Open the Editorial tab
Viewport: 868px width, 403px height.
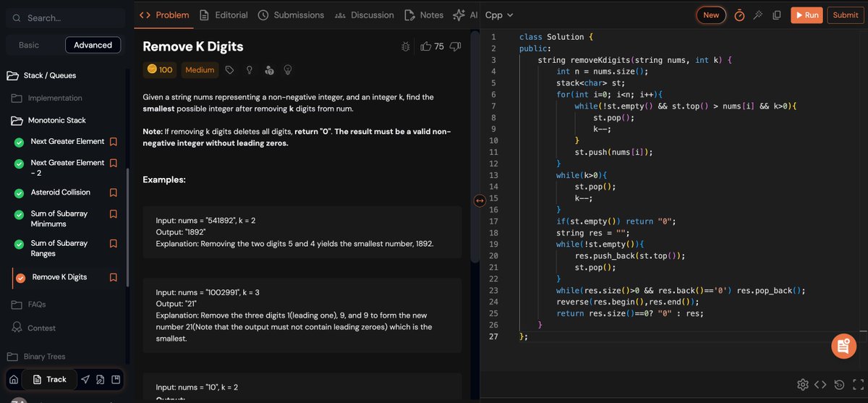point(224,14)
